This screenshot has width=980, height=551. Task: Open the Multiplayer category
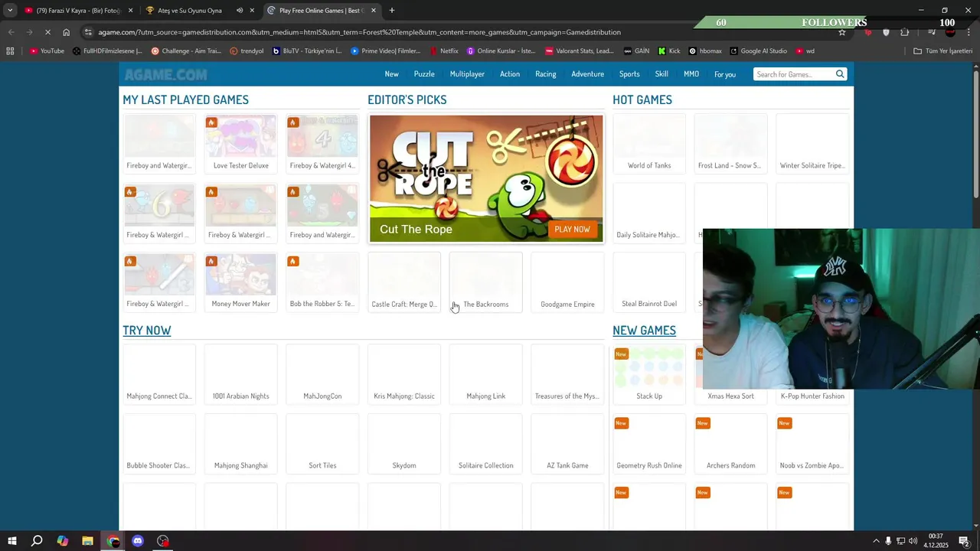[467, 74]
